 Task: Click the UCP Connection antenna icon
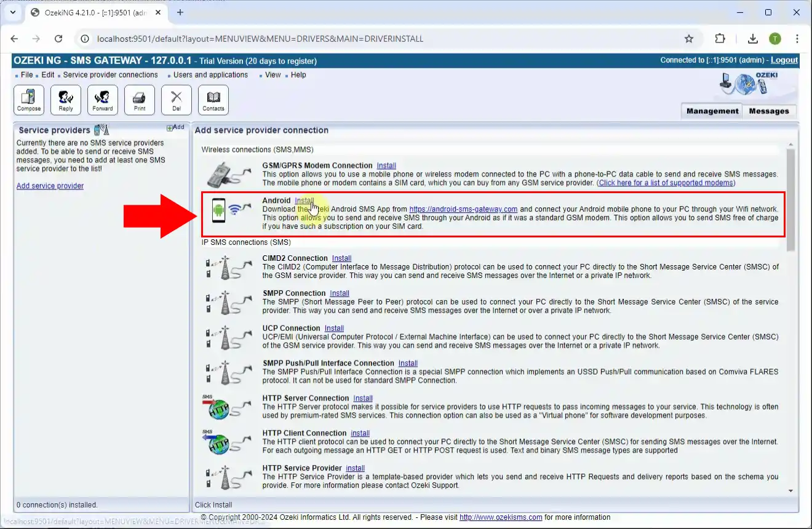pos(228,338)
